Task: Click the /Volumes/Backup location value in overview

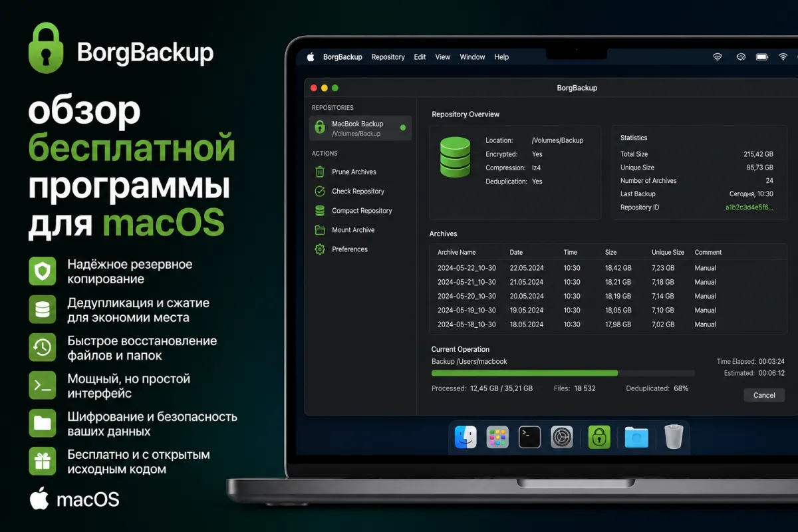Action: point(557,140)
